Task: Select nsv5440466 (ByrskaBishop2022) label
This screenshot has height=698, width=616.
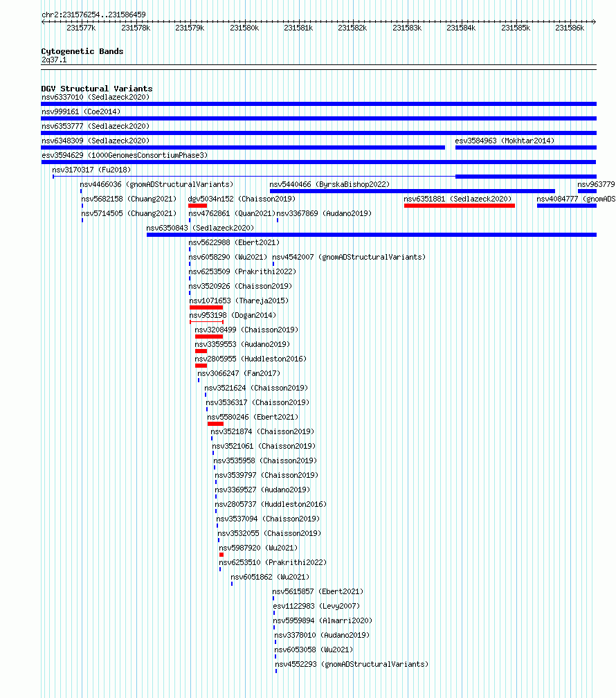Action: tap(329, 184)
